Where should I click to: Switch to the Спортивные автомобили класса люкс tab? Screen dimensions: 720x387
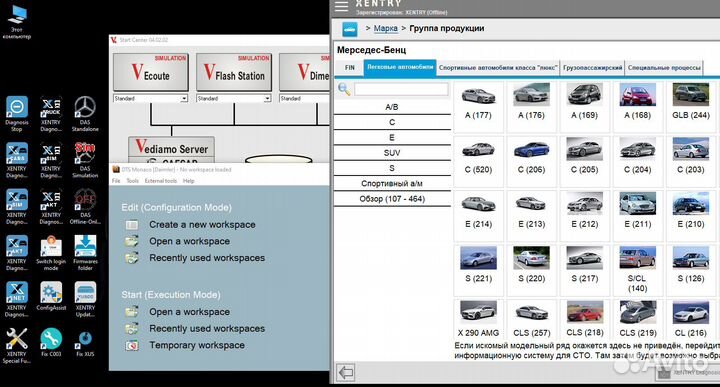tap(498, 67)
